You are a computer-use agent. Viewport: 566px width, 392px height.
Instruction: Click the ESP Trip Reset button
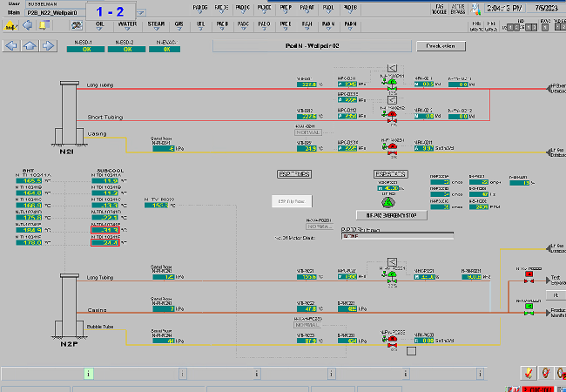coord(290,200)
